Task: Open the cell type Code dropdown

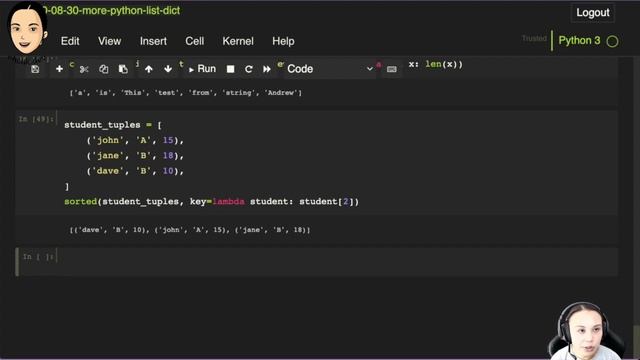Action: 330,69
